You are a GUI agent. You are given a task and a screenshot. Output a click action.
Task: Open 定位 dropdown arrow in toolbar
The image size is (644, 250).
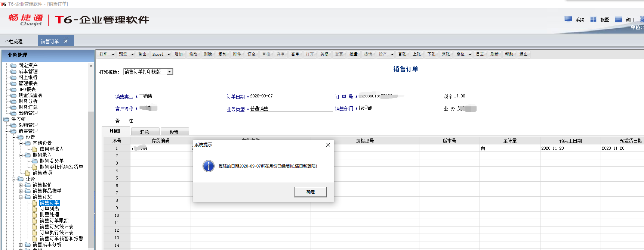click(470, 54)
